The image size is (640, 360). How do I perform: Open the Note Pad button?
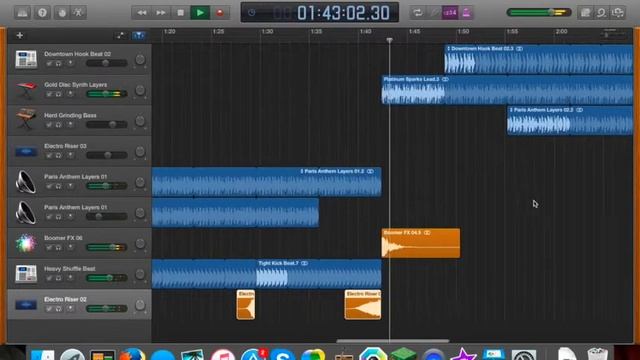[585, 13]
